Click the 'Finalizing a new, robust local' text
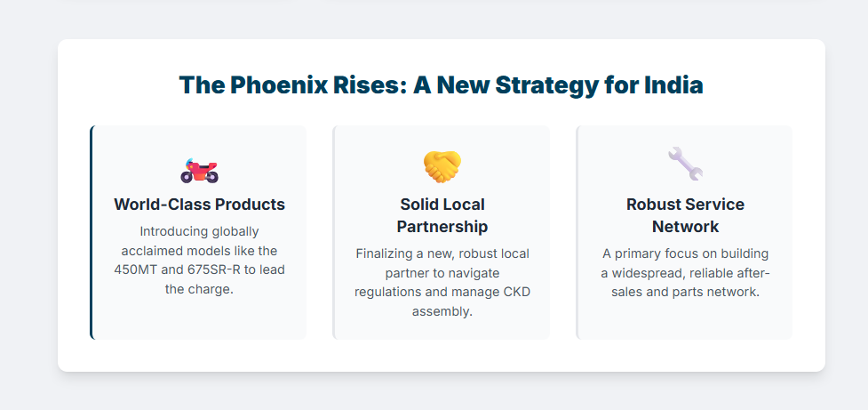This screenshot has width=868, height=410. coord(442,253)
